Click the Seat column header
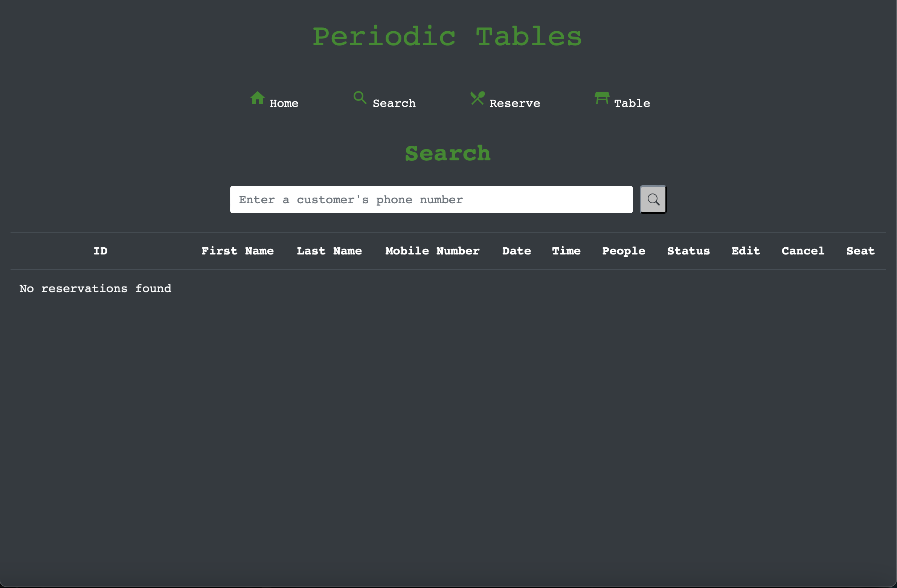The image size is (897, 588). tap(860, 251)
